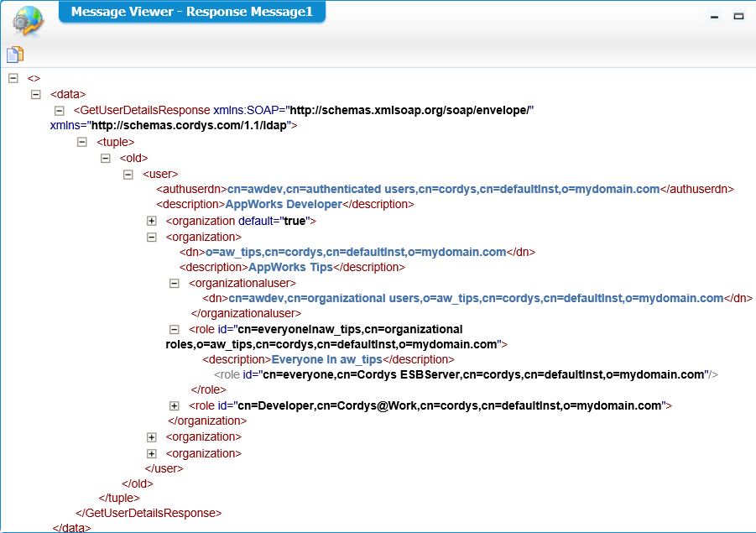756x533 pixels.
Task: Click the dn value o=aw_tips,cn=cordys
Action: pos(356,252)
